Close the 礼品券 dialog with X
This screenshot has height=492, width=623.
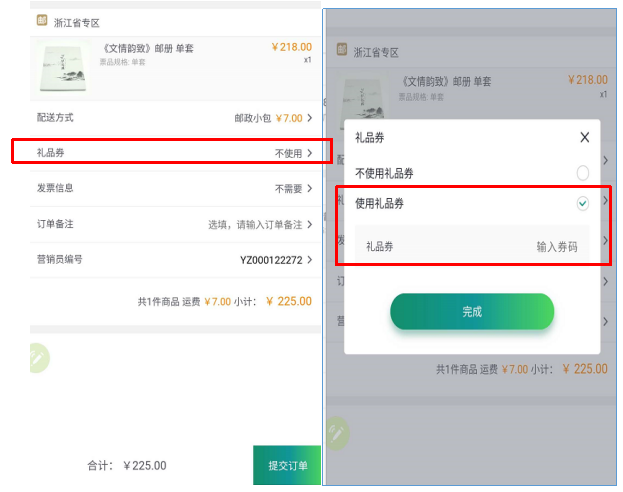585,138
